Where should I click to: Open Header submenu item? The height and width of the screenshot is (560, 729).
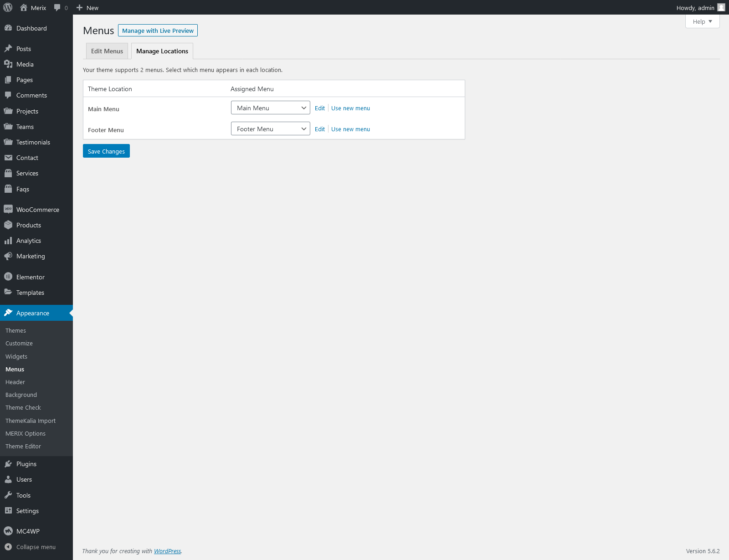tap(15, 382)
